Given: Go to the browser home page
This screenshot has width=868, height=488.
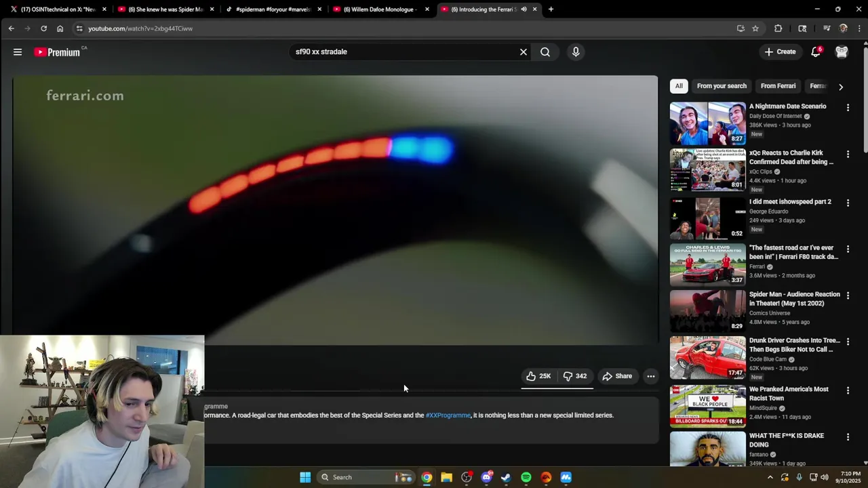Looking at the screenshot, I should tap(60, 28).
